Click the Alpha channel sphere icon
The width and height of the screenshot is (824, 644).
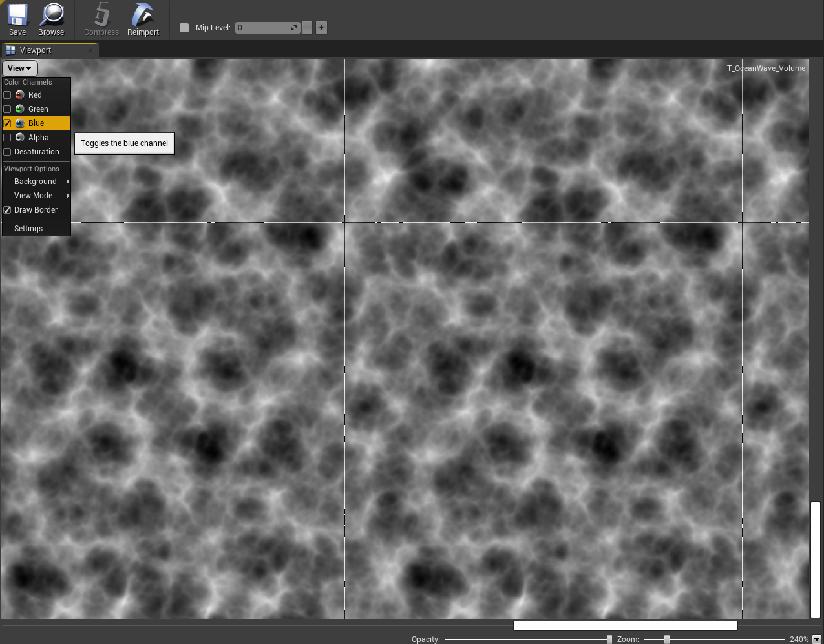(20, 138)
